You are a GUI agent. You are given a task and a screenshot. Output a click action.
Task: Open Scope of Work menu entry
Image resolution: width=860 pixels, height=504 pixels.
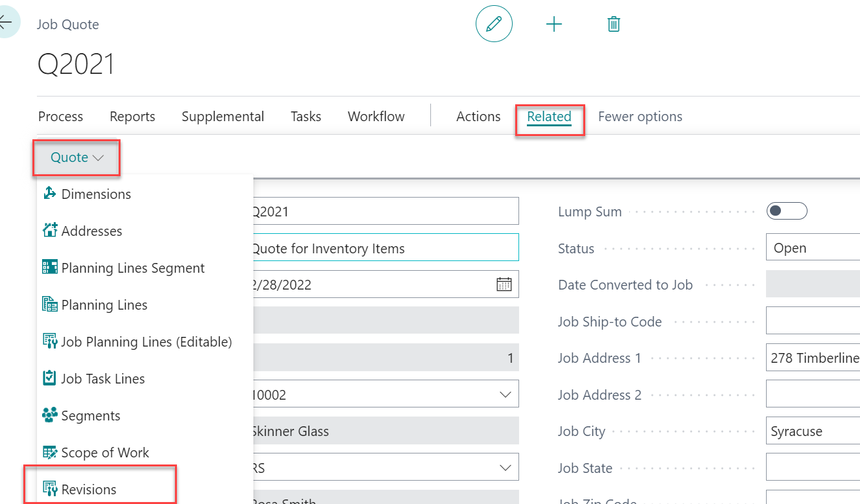(x=105, y=453)
